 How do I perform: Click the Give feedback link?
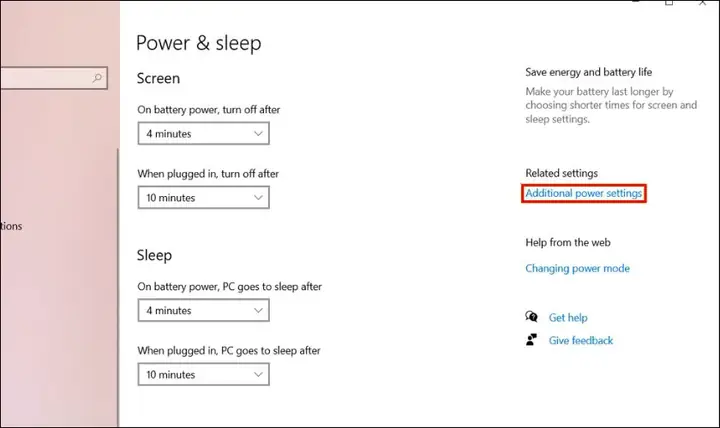(x=581, y=340)
